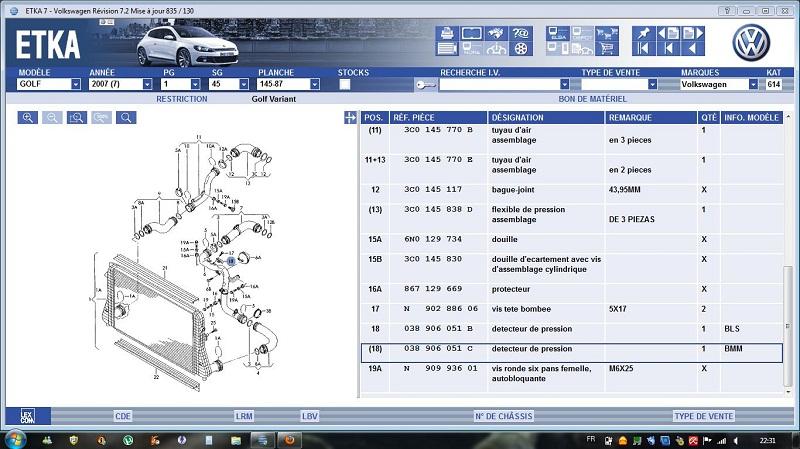Image resolution: width=800 pixels, height=449 pixels.
Task: Click the RESTRICTION label
Action: (182, 99)
